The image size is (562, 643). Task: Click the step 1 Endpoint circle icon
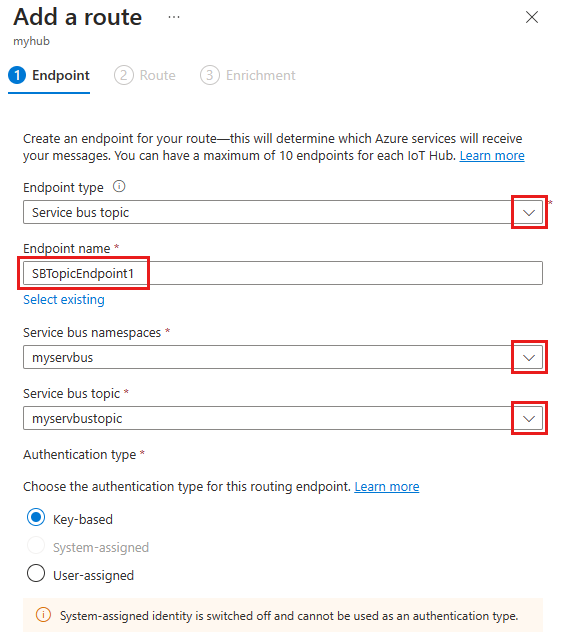[17, 75]
